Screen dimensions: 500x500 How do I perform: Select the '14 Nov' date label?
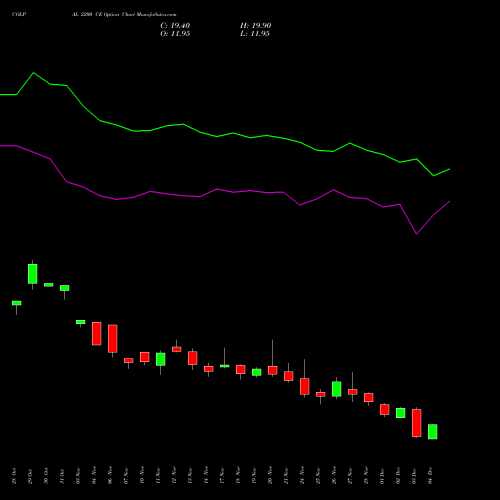206,475
